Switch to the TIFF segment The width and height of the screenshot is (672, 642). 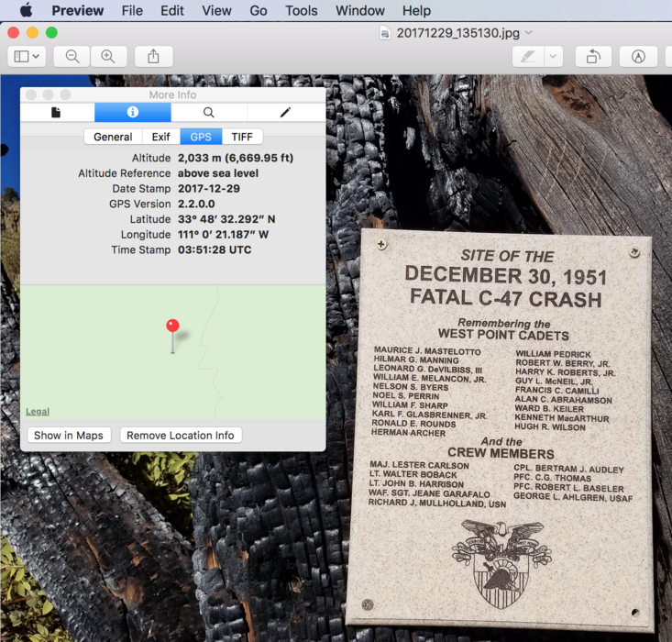point(242,137)
